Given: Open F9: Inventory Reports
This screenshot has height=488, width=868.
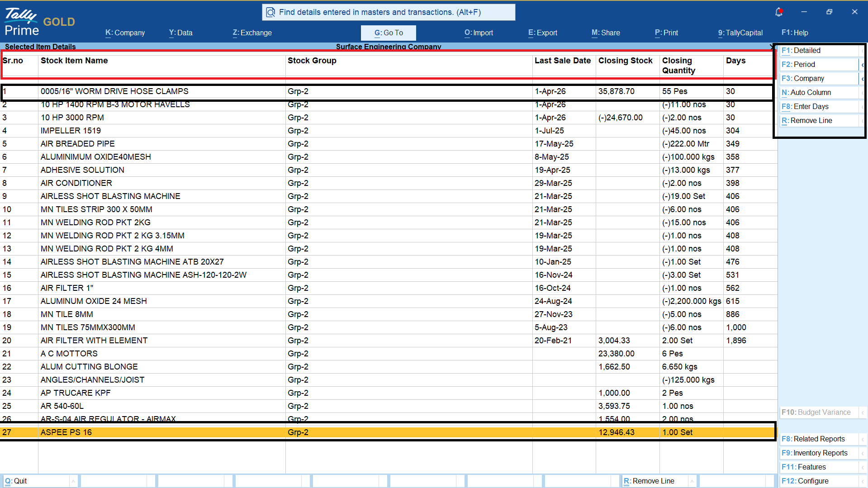Looking at the screenshot, I should click(819, 453).
